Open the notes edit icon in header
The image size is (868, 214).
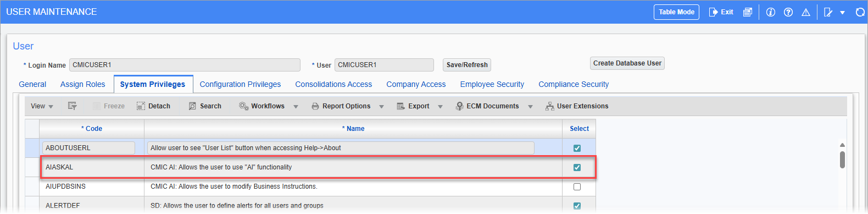[828, 12]
